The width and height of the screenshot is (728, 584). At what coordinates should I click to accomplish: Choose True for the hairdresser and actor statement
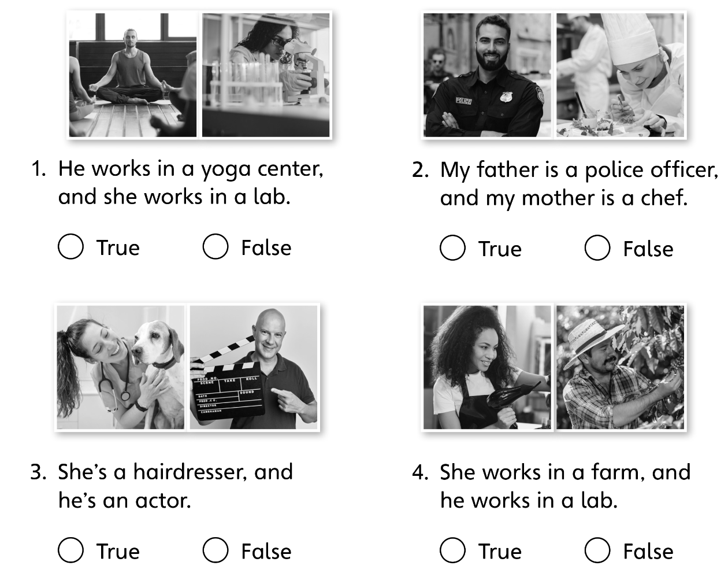click(x=71, y=550)
